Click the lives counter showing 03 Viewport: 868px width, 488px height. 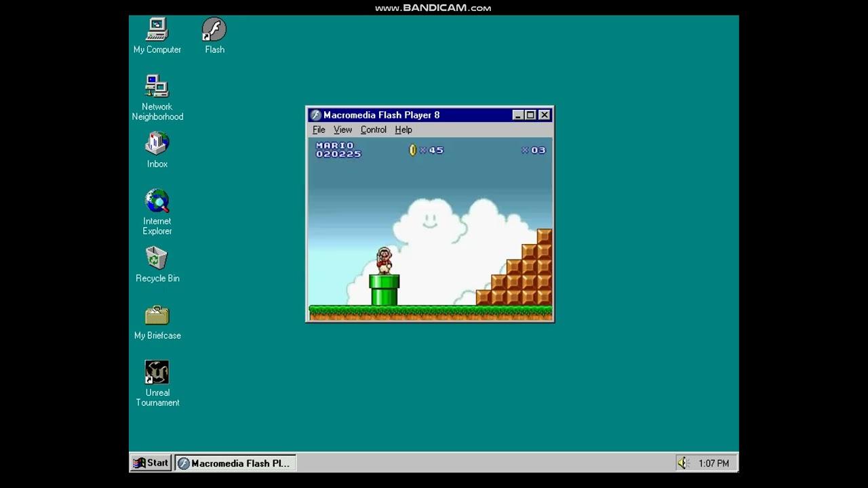pyautogui.click(x=534, y=150)
